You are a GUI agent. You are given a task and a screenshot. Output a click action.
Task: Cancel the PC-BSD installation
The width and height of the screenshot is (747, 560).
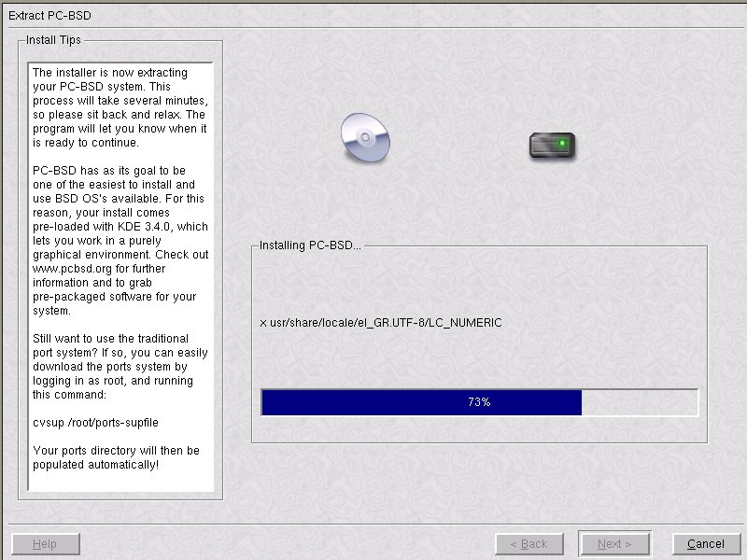(x=706, y=544)
